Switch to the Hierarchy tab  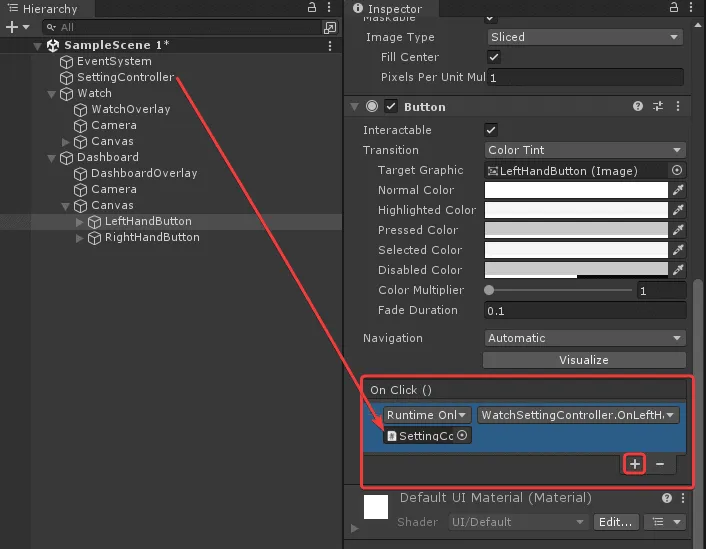point(47,9)
